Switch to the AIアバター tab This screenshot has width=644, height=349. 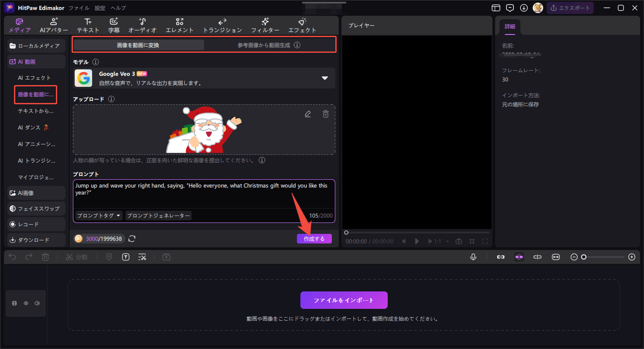(x=54, y=26)
